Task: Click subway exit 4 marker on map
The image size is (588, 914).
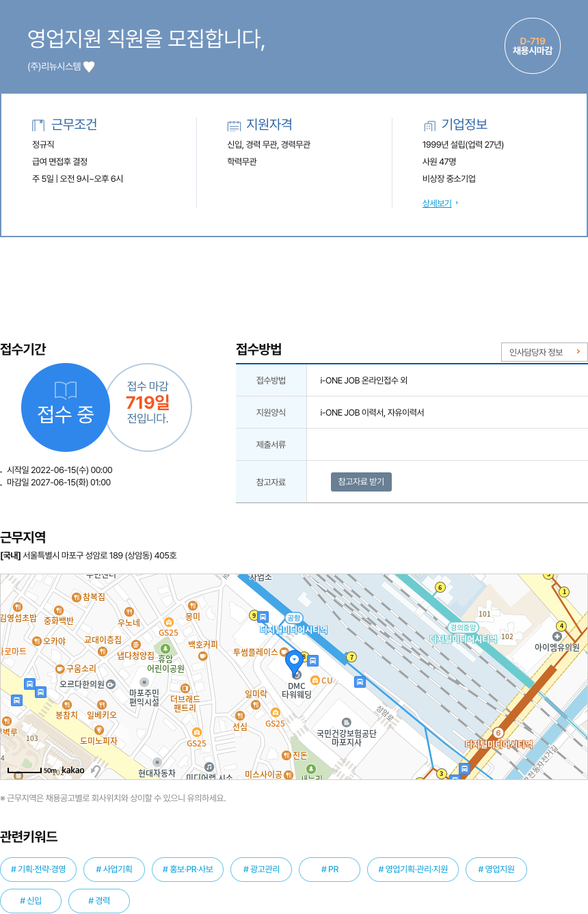Action: click(x=561, y=626)
